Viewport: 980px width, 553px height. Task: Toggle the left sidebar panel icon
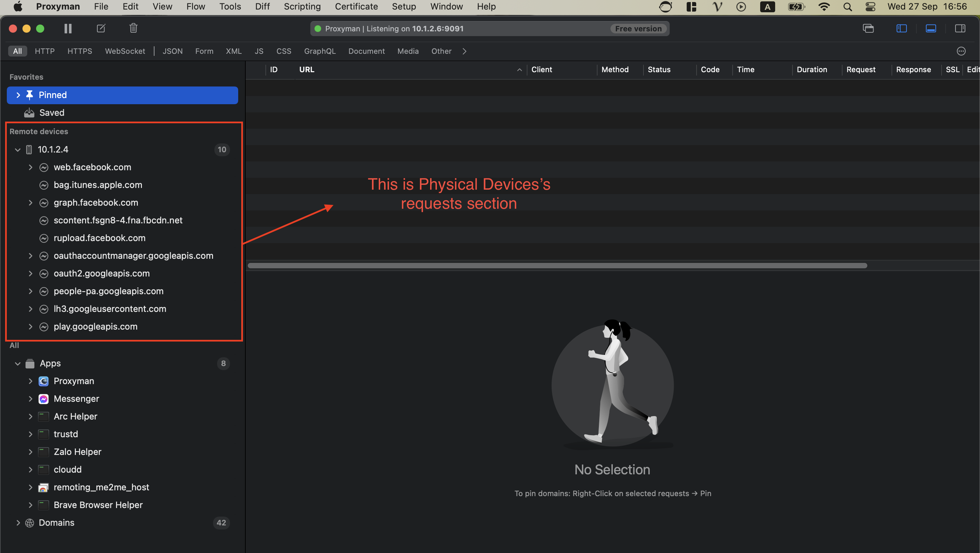tap(902, 29)
